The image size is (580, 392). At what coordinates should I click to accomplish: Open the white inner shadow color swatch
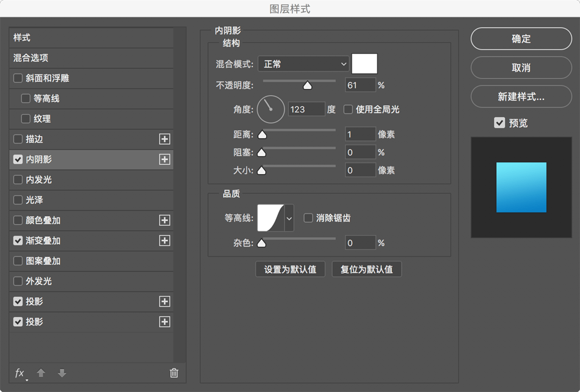coord(364,64)
